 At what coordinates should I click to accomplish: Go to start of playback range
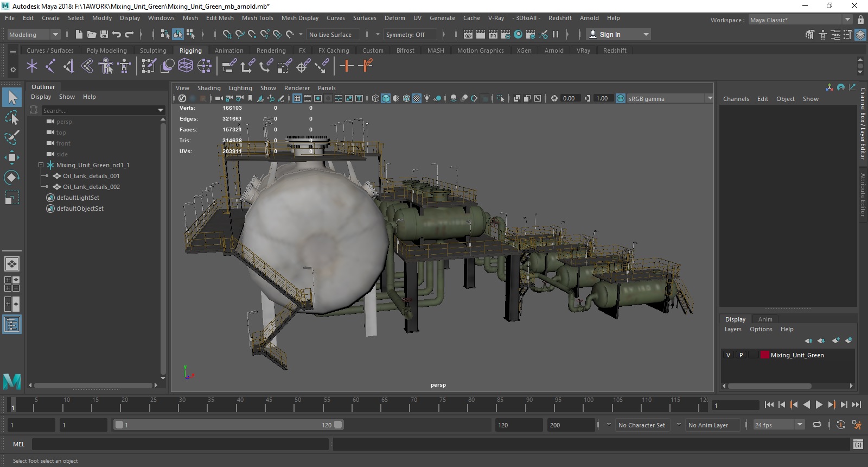pyautogui.click(x=769, y=405)
